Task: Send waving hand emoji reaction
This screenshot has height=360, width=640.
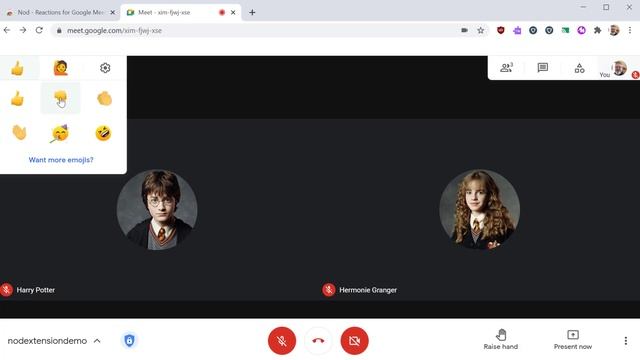Action: click(19, 133)
